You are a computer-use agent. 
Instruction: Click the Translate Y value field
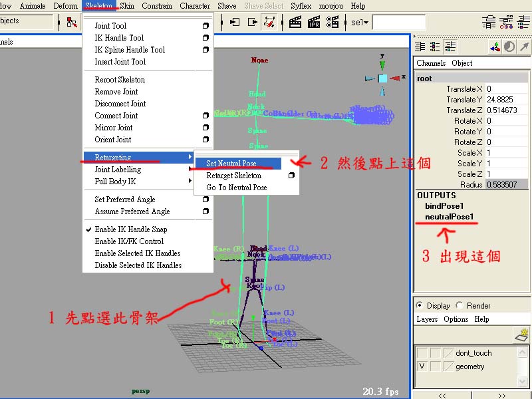pos(507,99)
